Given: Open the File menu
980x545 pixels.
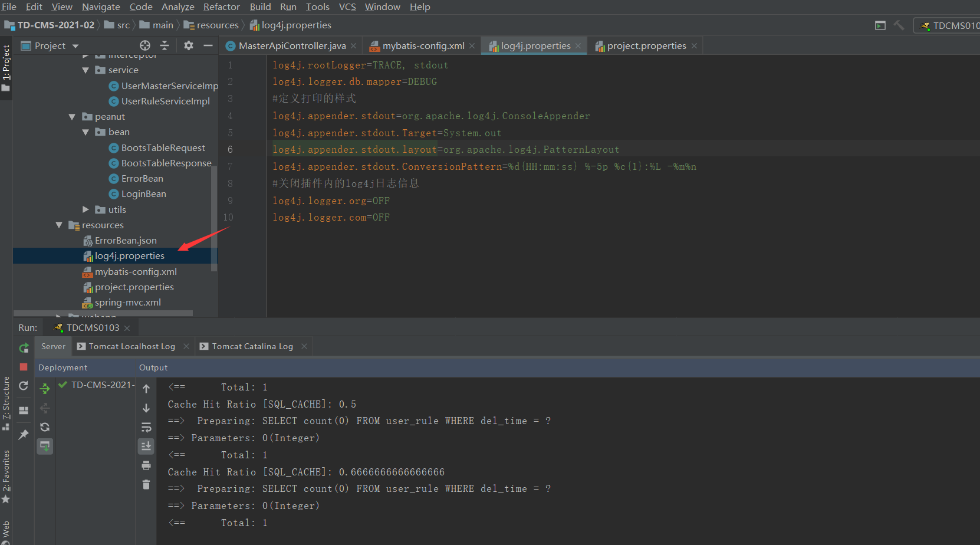Looking at the screenshot, I should [x=9, y=6].
